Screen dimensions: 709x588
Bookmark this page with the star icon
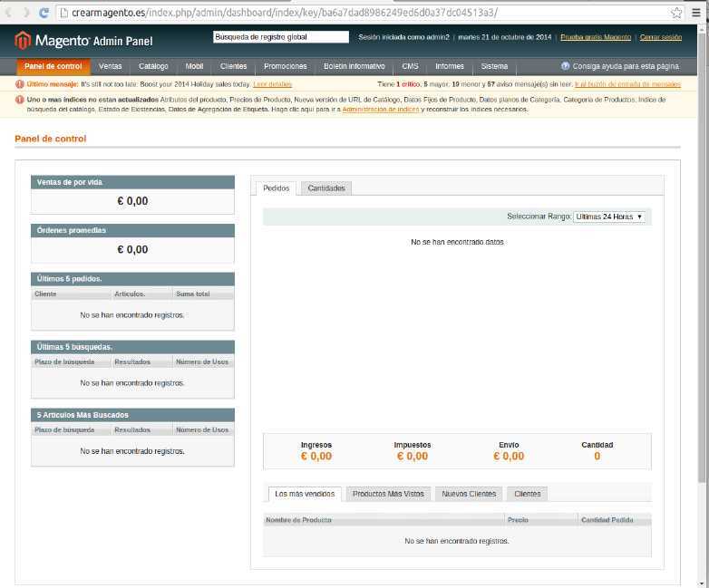[x=676, y=13]
